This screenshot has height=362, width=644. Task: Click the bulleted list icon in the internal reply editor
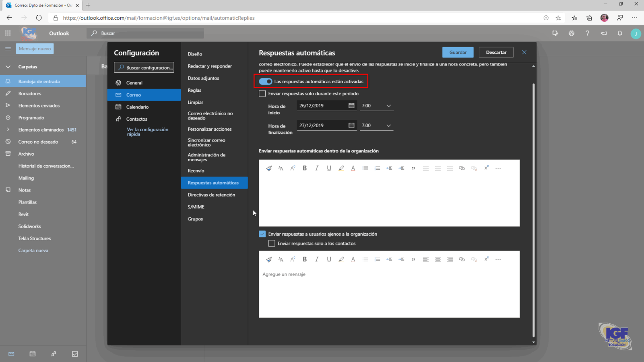[x=365, y=168]
